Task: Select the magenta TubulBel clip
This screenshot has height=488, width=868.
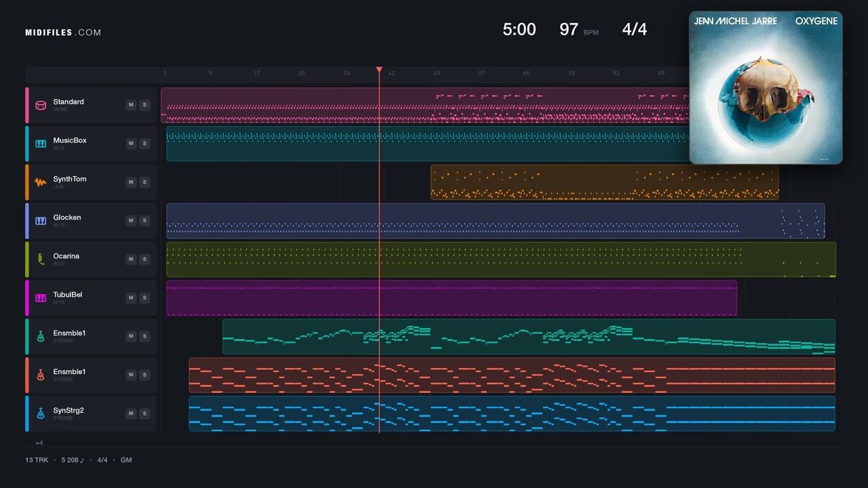Action: (x=452, y=298)
